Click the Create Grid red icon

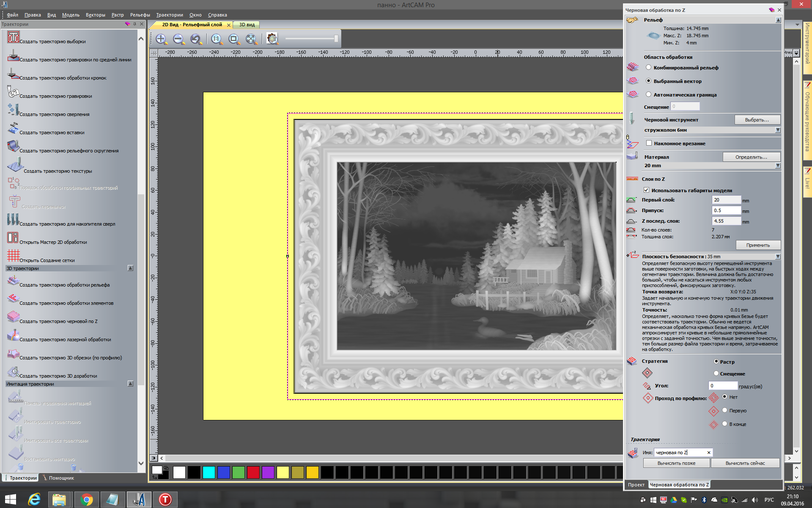pyautogui.click(x=13, y=255)
